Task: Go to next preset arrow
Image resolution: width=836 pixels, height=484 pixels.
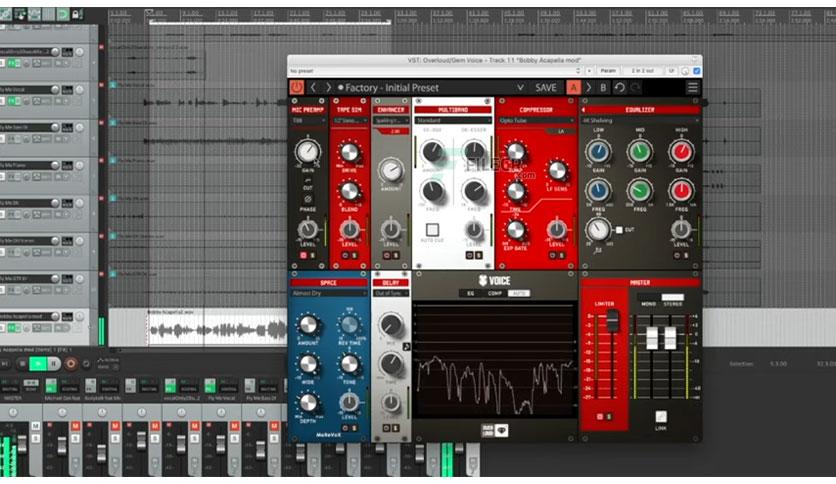Action: tap(328, 87)
